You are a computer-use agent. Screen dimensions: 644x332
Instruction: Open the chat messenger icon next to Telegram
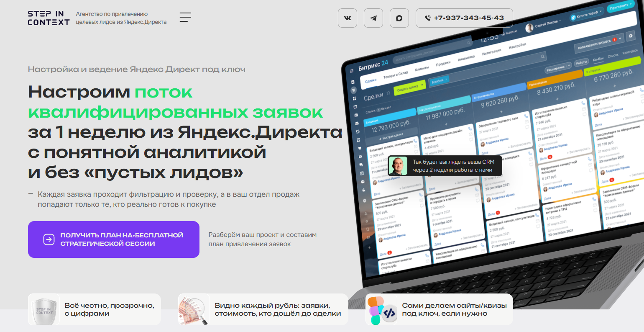pos(399,18)
